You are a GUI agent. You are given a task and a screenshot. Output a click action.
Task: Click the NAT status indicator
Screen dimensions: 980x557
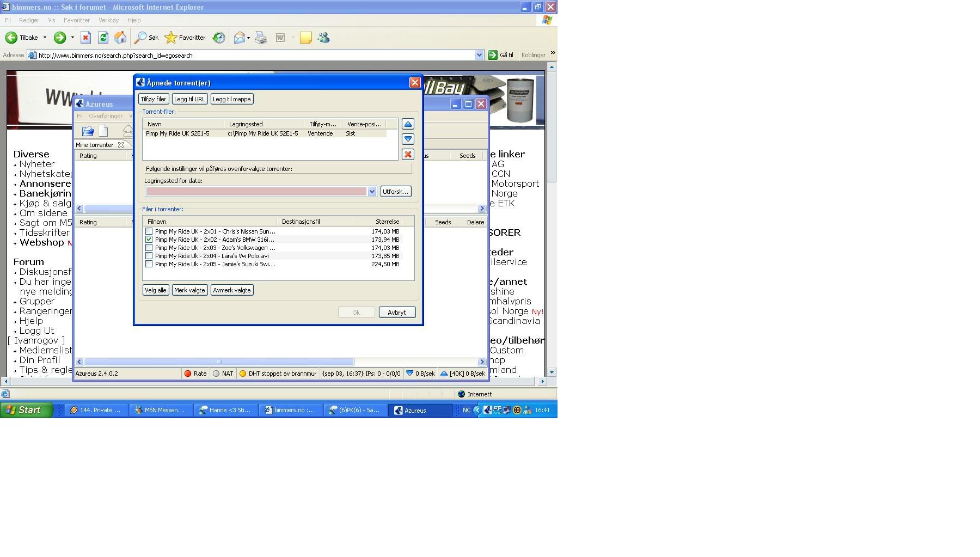(223, 374)
